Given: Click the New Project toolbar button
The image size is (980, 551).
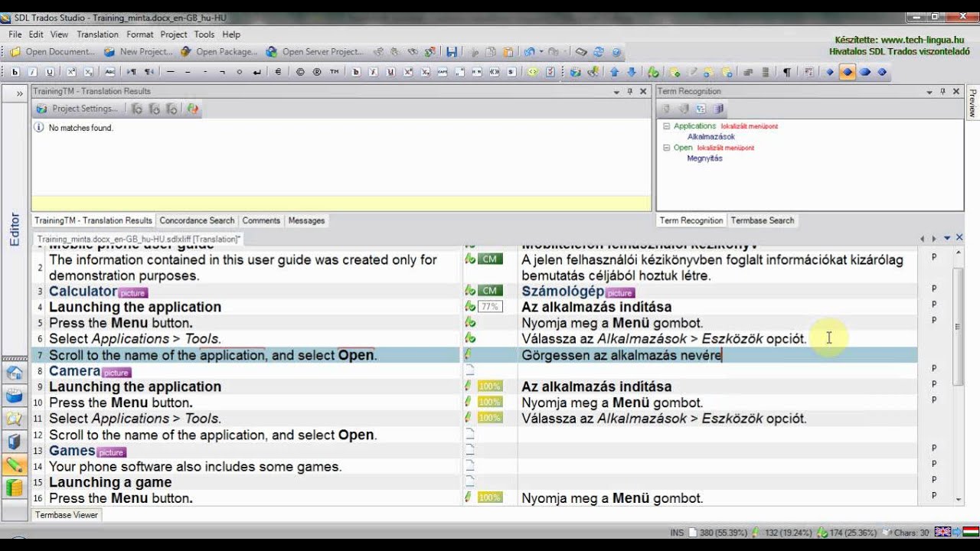Looking at the screenshot, I should click(x=139, y=52).
